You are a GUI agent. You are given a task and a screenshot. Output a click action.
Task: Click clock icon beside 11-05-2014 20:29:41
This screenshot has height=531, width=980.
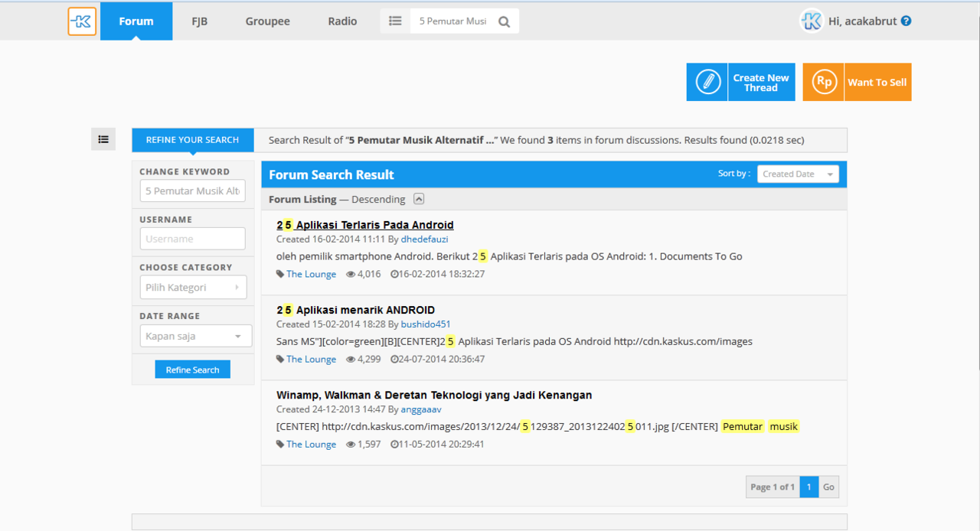tap(394, 444)
